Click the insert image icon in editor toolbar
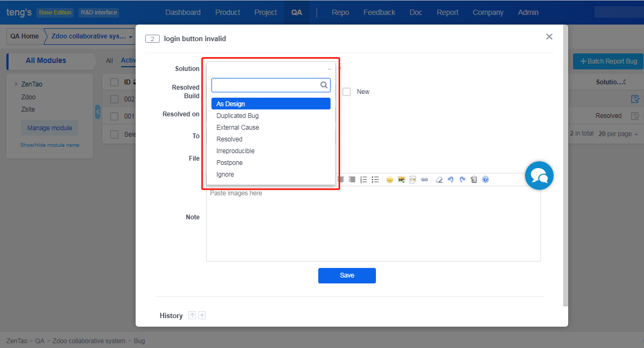644x348 pixels. pyautogui.click(x=401, y=180)
